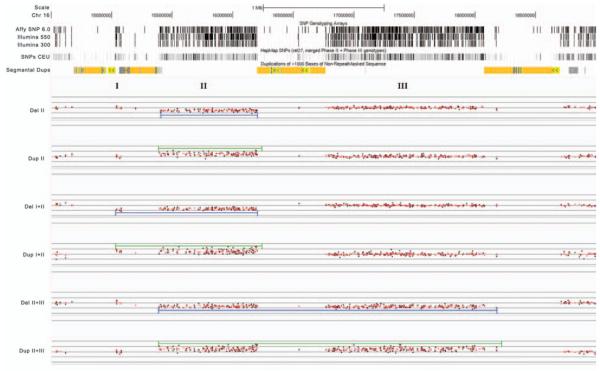The width and height of the screenshot is (600, 371).
Task: Click the Del I+II sample label
Action: click(35, 206)
